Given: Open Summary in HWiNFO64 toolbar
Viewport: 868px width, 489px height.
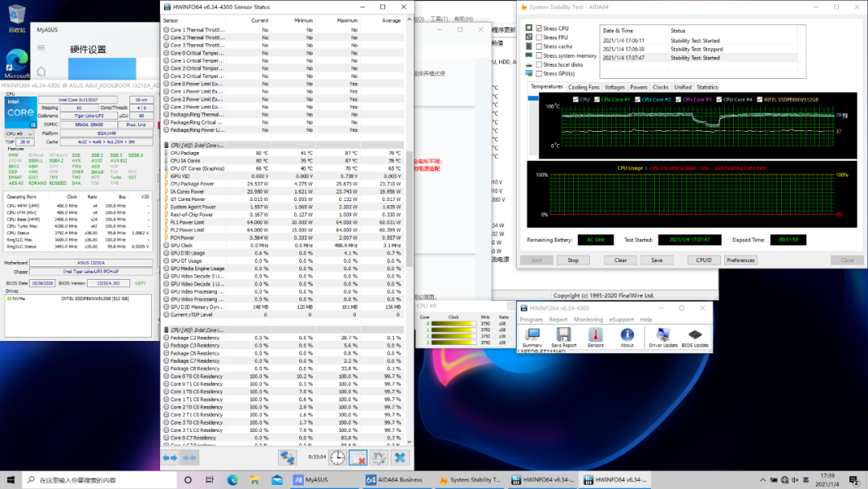Looking at the screenshot, I should point(531,336).
